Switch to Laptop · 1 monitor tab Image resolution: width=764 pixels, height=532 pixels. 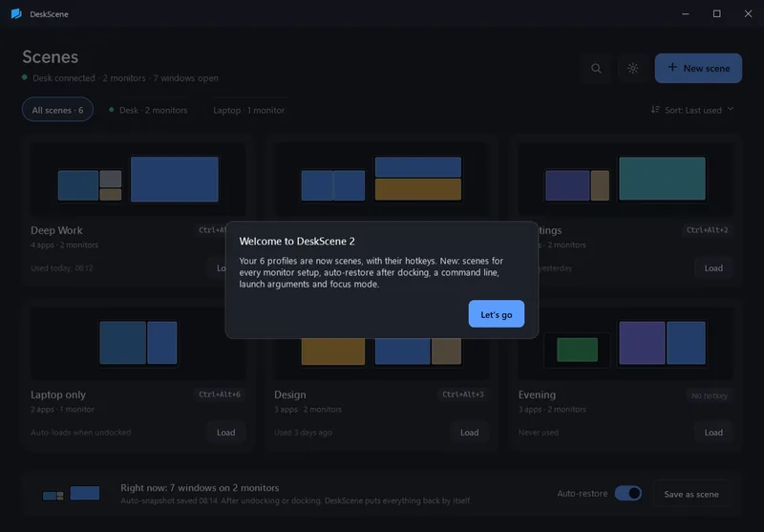248,110
